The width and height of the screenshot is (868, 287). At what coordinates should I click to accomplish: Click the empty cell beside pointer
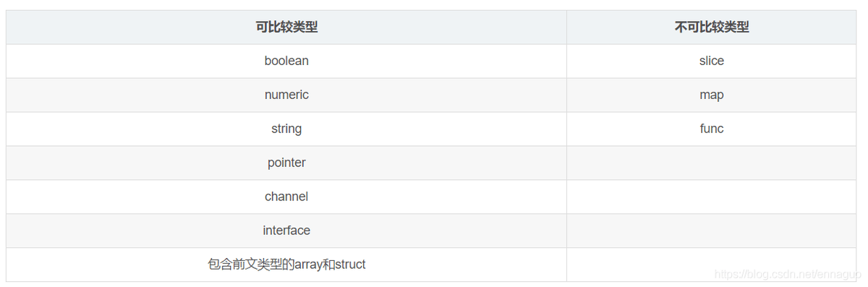click(712, 163)
